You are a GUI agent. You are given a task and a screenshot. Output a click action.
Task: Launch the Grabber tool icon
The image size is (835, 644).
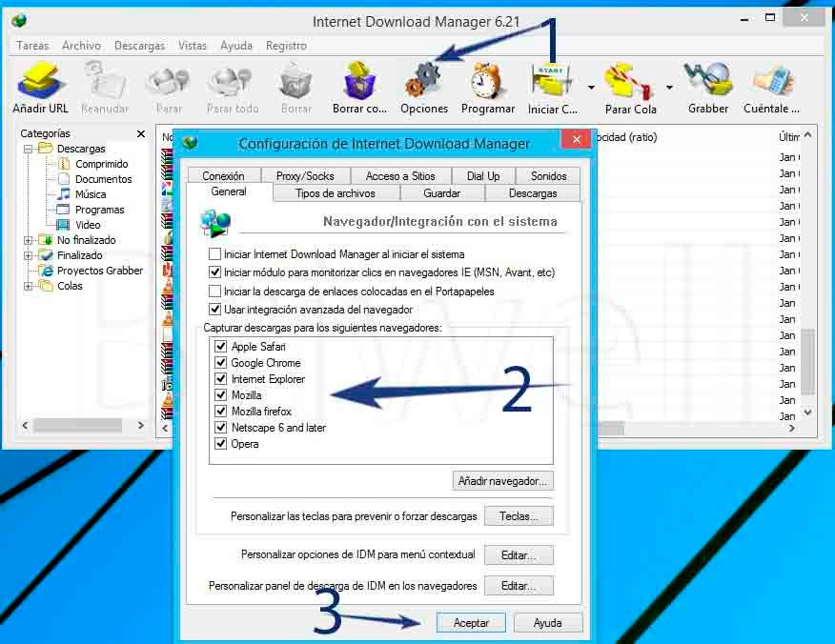[x=707, y=81]
